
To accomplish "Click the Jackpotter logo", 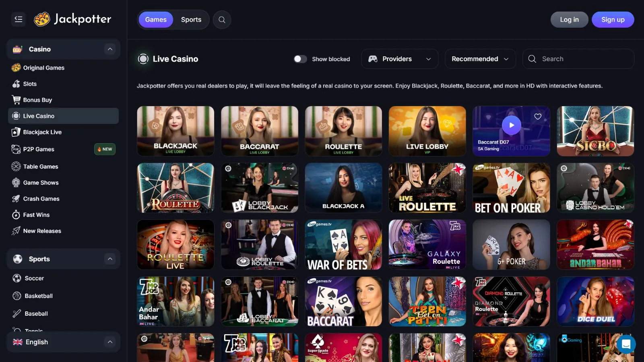I will tap(73, 19).
